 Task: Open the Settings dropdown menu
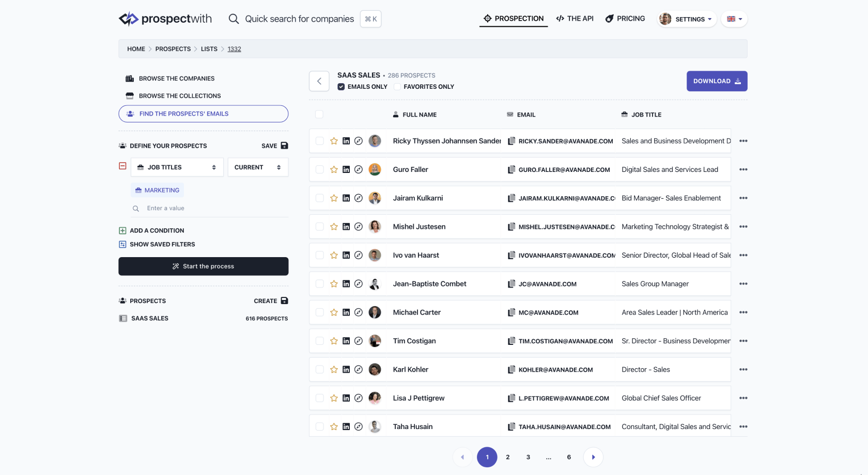pyautogui.click(x=687, y=19)
